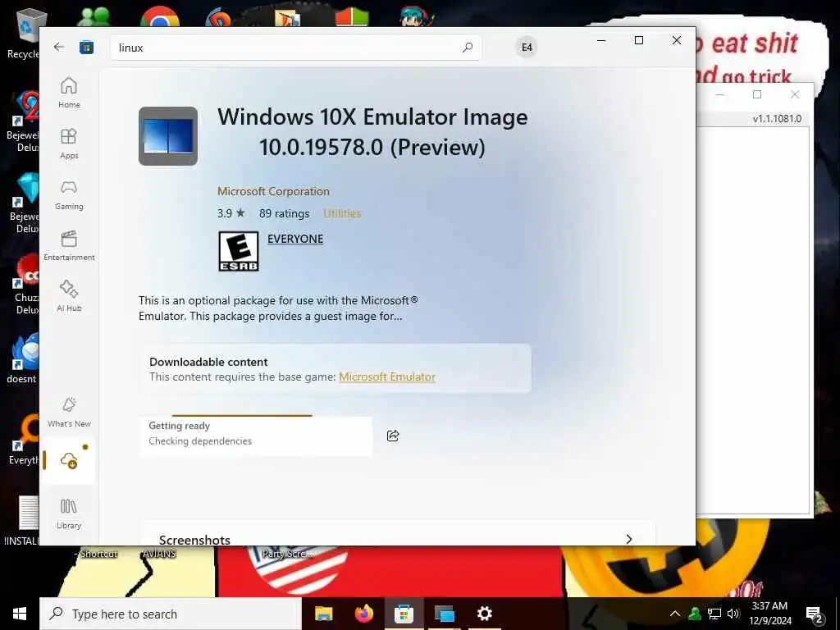Open AI Hub in the Store sidebar
The height and width of the screenshot is (630, 840).
click(69, 296)
